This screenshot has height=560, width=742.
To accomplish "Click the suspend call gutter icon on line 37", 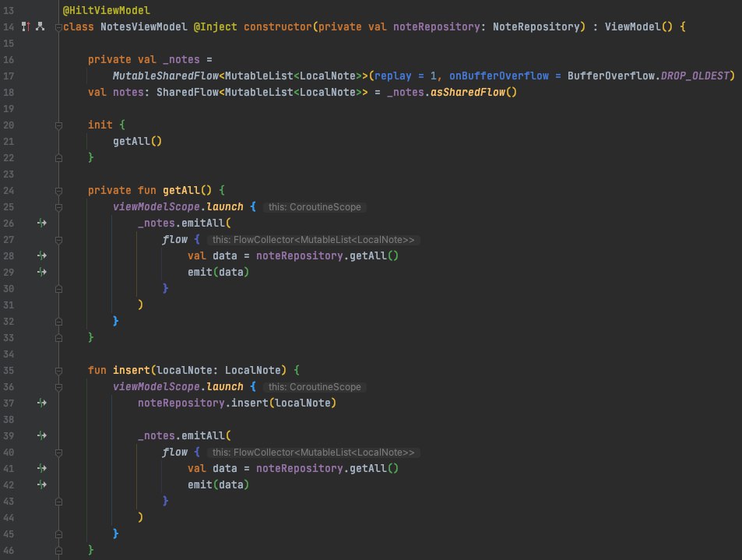I will [x=41, y=403].
